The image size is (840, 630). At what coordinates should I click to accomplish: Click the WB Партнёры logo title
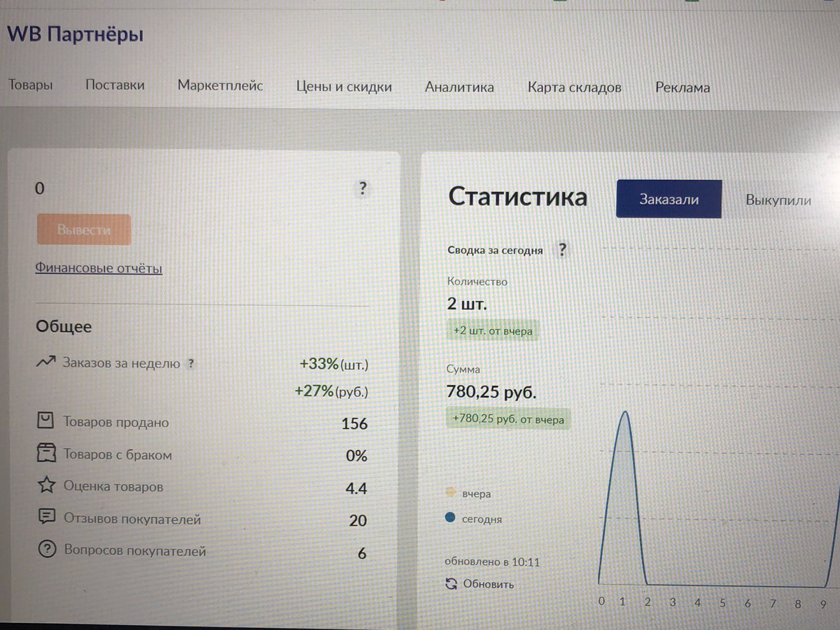coord(76,34)
